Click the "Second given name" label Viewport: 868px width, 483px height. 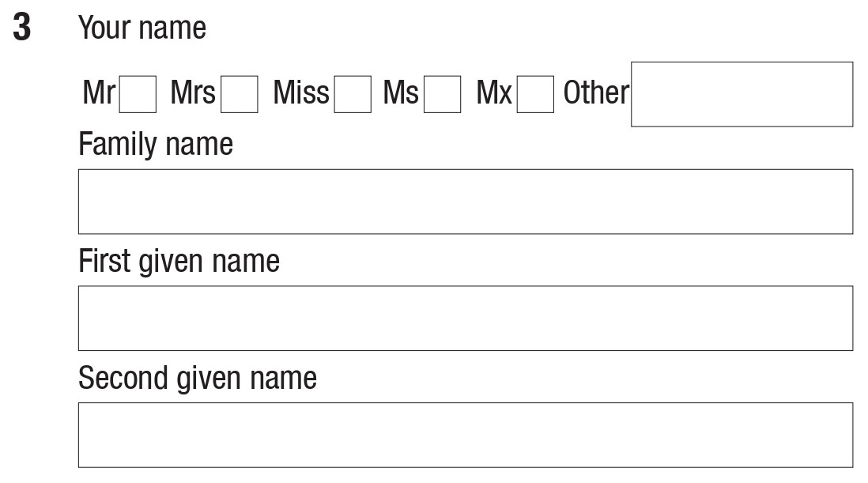[x=197, y=378]
